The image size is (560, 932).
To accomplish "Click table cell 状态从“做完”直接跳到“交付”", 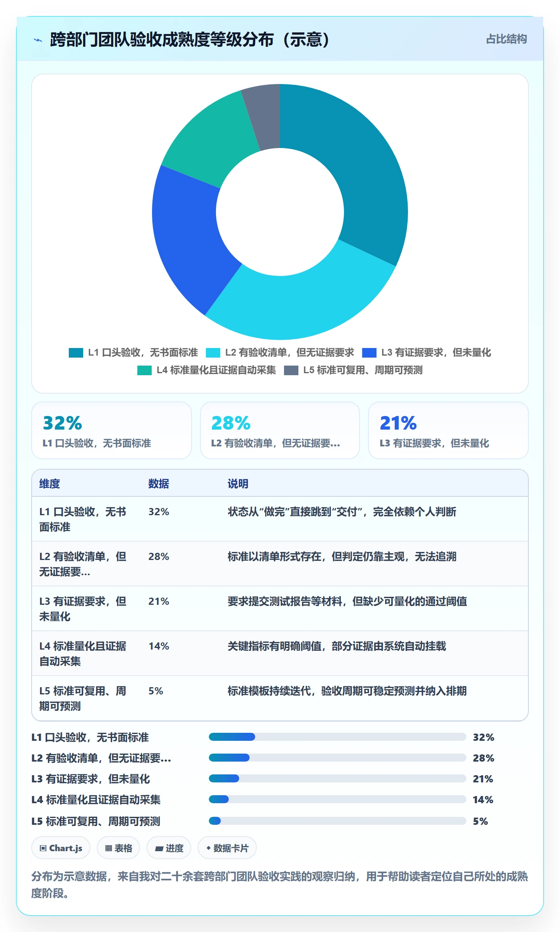I will pyautogui.click(x=342, y=512).
